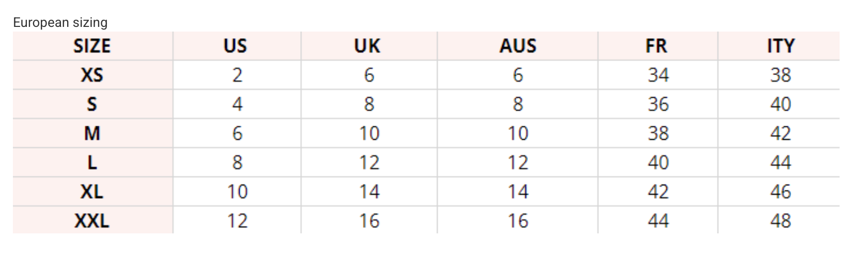Click the M size row label

(92, 133)
